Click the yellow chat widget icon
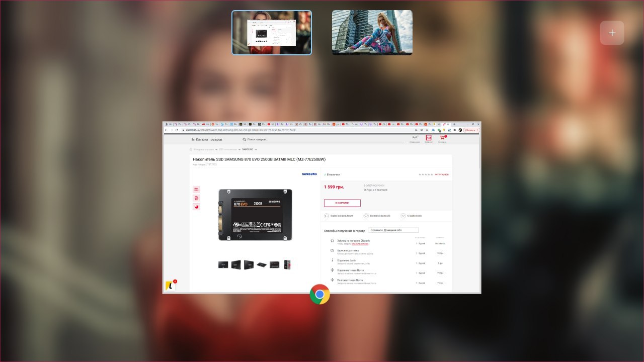The width and height of the screenshot is (644, 362). [171, 286]
